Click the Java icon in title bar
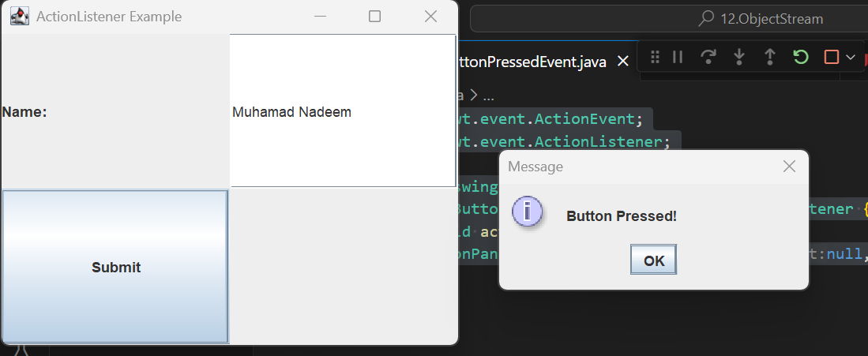Image resolution: width=868 pixels, height=356 pixels. click(x=20, y=17)
